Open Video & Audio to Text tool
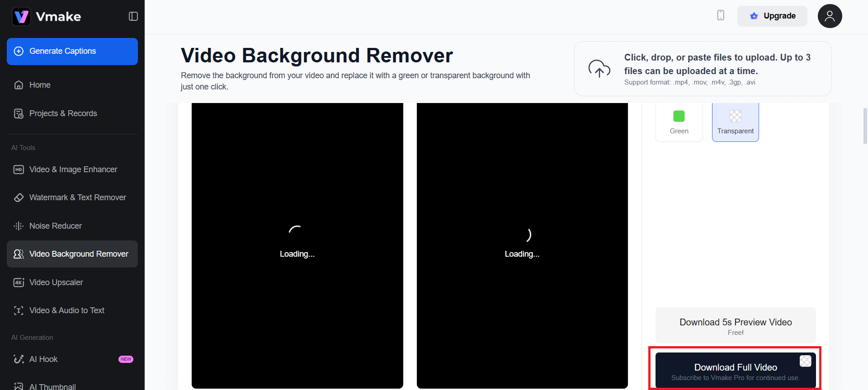 tap(66, 310)
